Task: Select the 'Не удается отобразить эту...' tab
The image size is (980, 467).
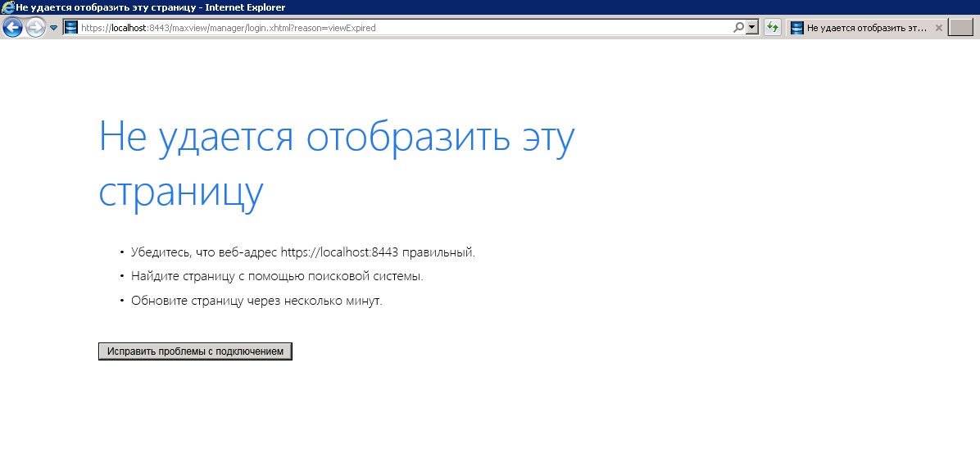Action: coord(865,28)
